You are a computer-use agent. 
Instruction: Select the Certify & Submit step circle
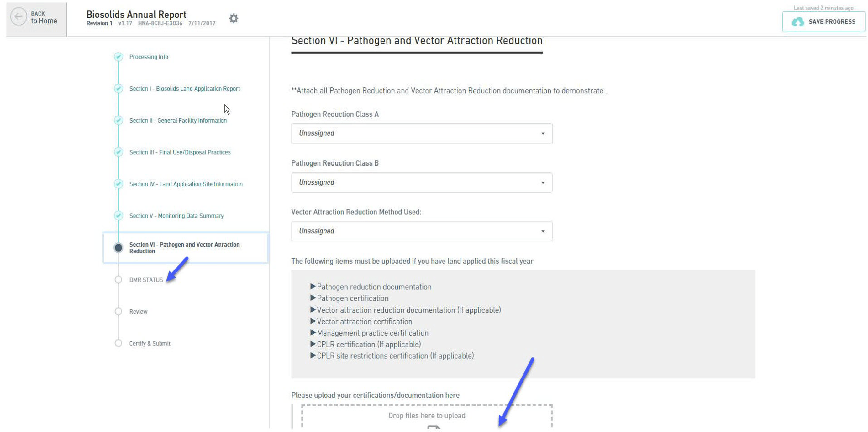118,344
